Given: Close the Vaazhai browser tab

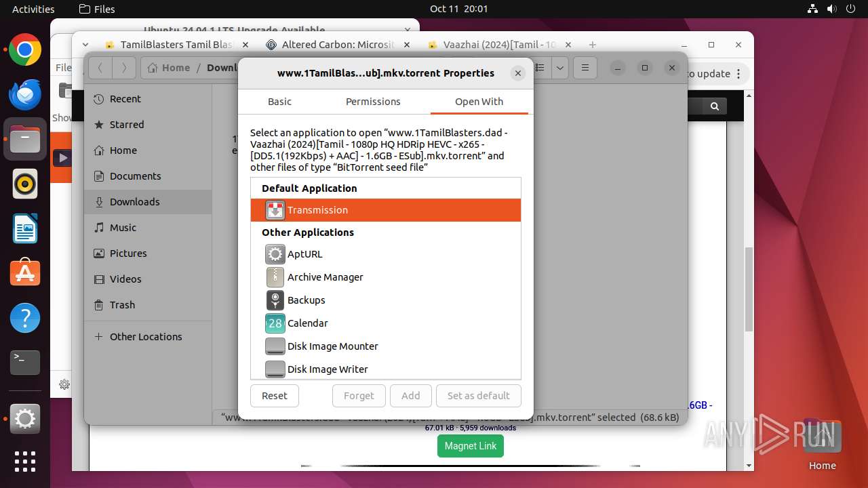Looking at the screenshot, I should (568, 45).
